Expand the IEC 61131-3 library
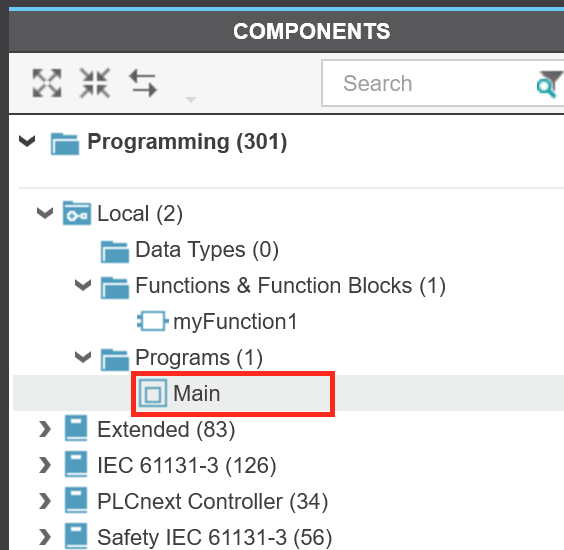 click(45, 465)
